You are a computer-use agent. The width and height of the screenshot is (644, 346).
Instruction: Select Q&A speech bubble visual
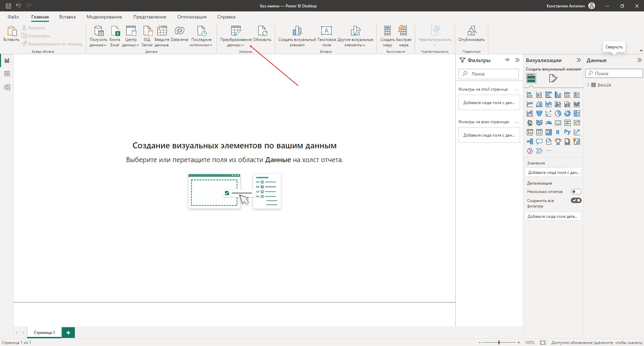[539, 142]
